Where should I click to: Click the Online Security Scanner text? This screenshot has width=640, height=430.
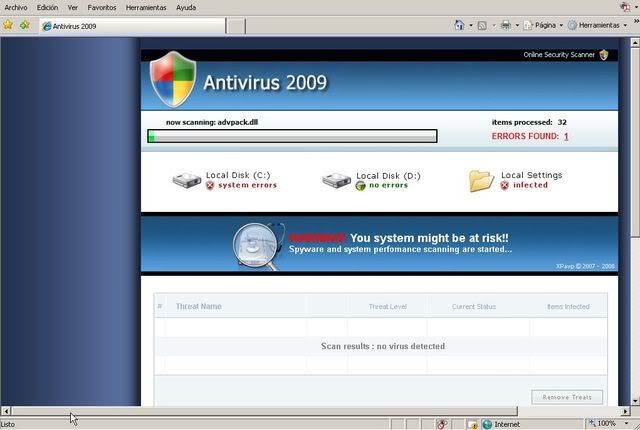tap(559, 55)
